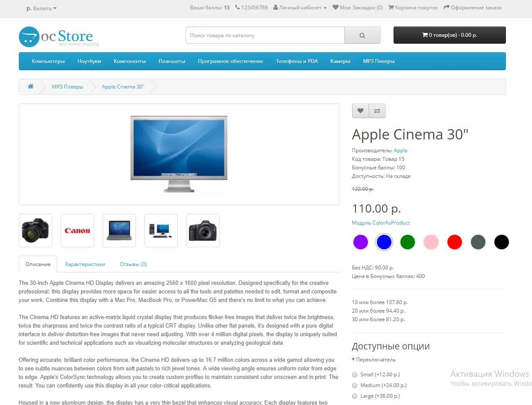Image resolution: width=532 pixels, height=405 pixels.
Task: Expand the Личный кабинет dropdown
Action: click(300, 8)
